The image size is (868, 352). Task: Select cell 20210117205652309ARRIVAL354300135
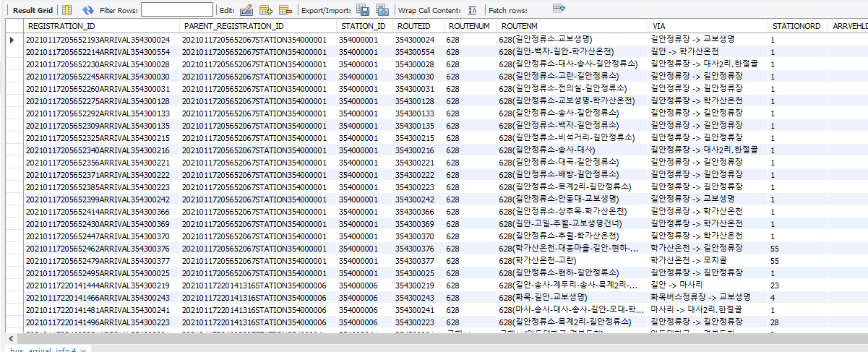click(100, 126)
